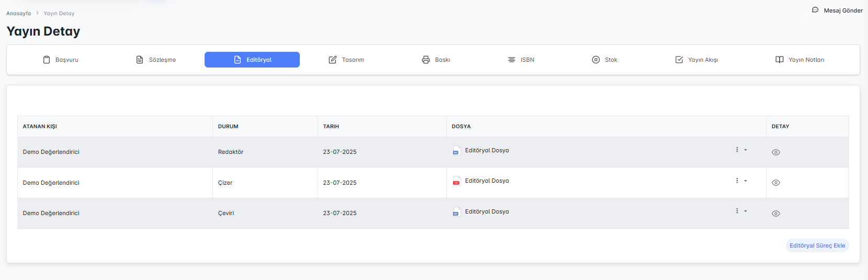Go to Anasayfa via breadcrumb link
Image resolution: width=868 pixels, height=280 pixels.
[x=18, y=13]
